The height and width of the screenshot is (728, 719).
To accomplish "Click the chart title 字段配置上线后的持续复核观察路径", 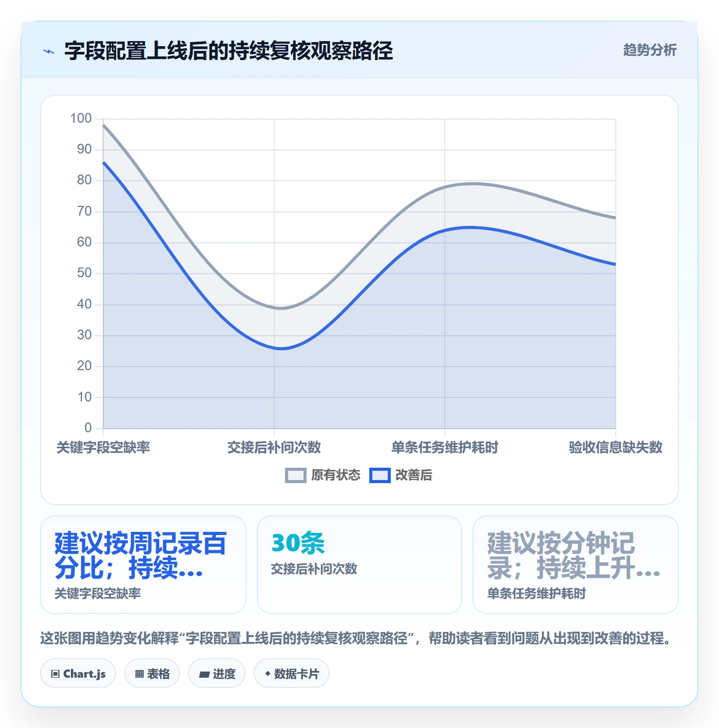I will click(229, 51).
